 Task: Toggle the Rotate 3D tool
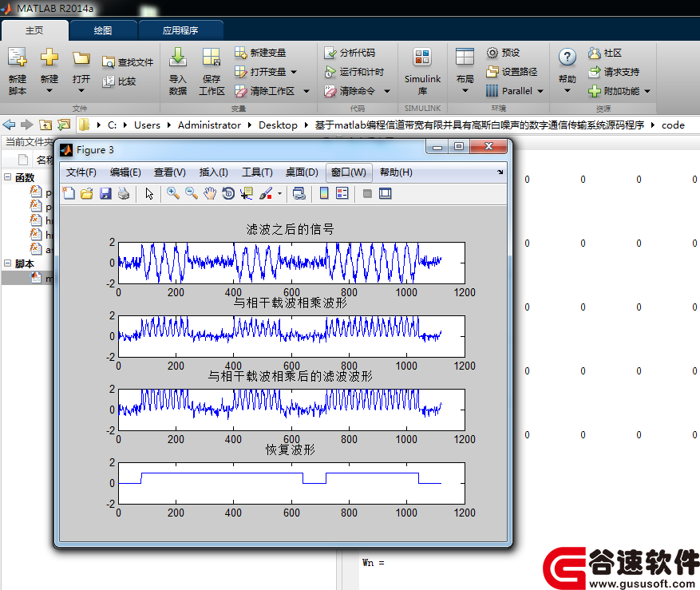(x=227, y=193)
